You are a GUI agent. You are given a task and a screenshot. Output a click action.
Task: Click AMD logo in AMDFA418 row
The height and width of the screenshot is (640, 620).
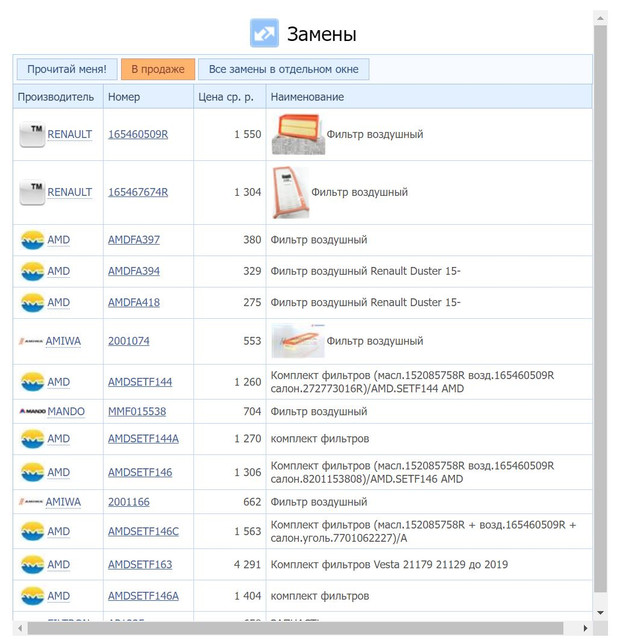pos(33,303)
